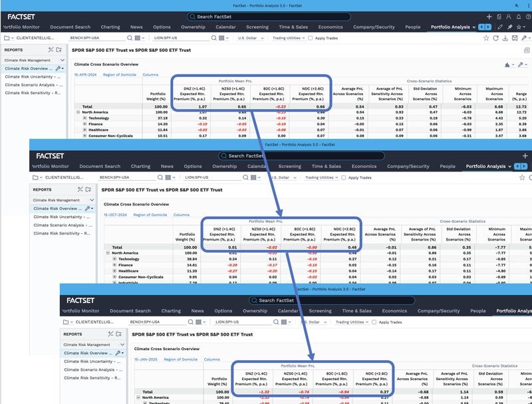532x404 pixels.
Task: Click the save icon in the April 2024 window toolbar
Action: (515, 38)
